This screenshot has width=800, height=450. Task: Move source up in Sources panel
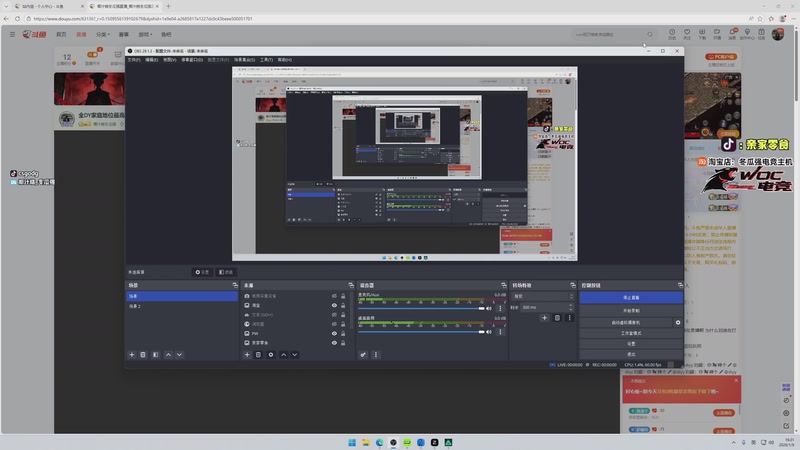pos(284,355)
